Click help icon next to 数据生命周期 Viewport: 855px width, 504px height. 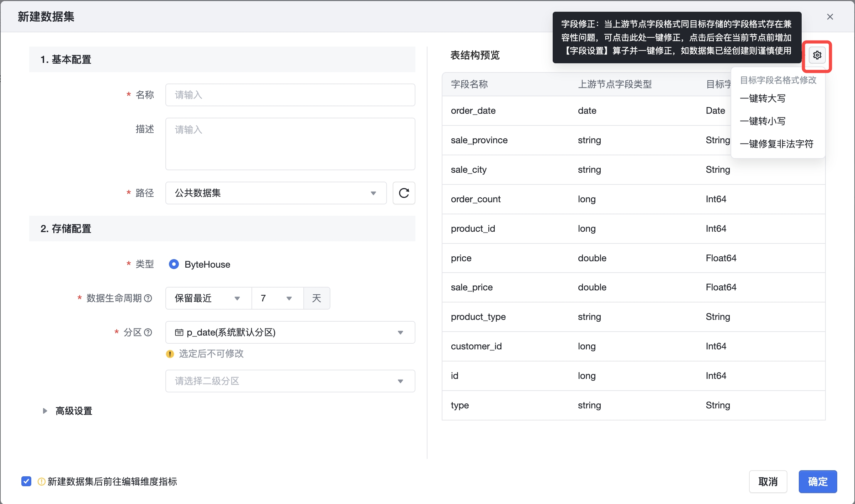click(x=148, y=298)
